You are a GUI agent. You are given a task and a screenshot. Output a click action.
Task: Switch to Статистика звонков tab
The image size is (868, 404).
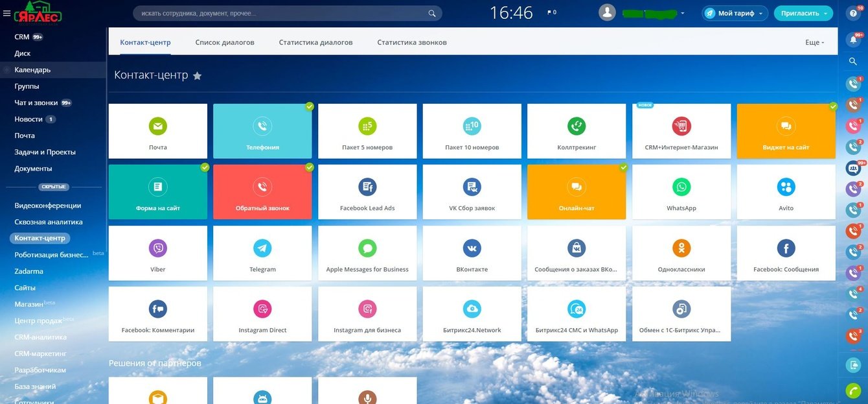pyautogui.click(x=412, y=42)
